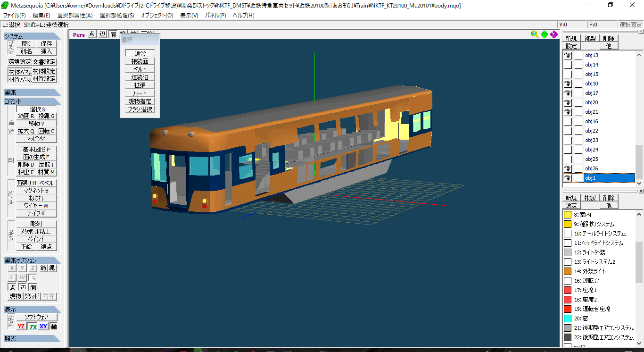
Task: Click the object list scrollbar thumb
Action: click(639, 162)
